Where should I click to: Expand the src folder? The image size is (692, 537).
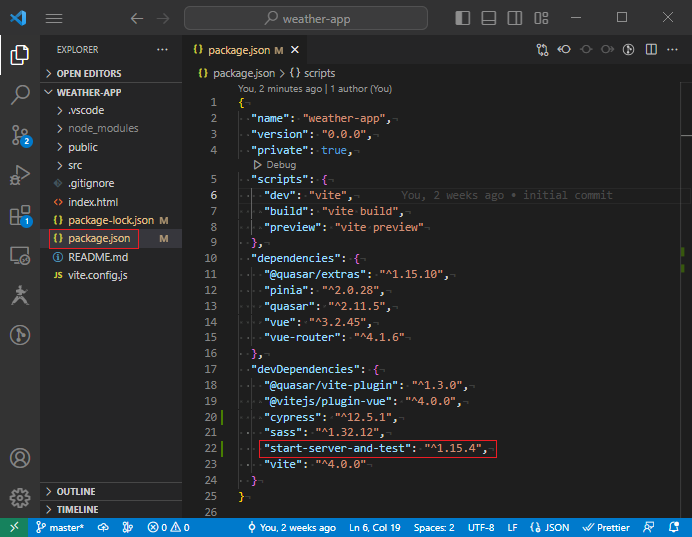111,165
